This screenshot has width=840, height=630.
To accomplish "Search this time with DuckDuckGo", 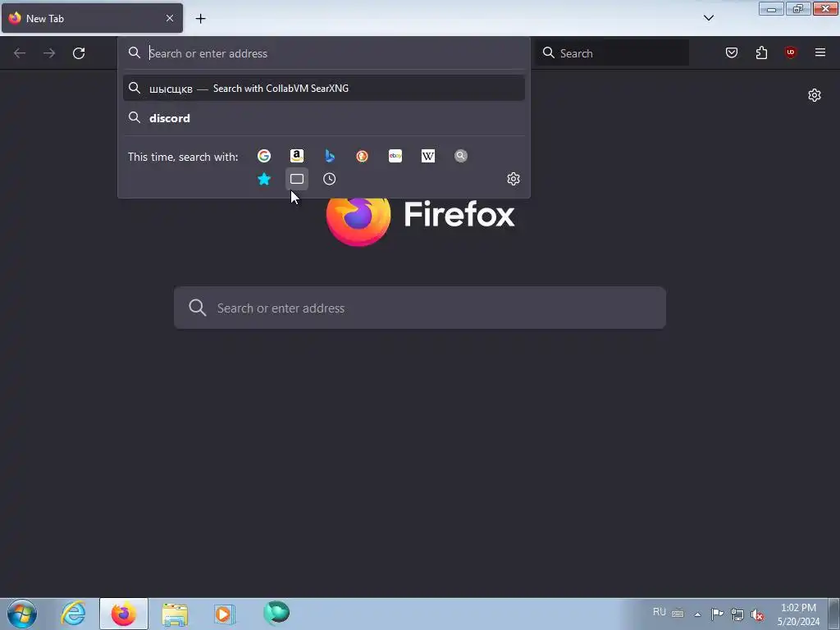I will (362, 156).
